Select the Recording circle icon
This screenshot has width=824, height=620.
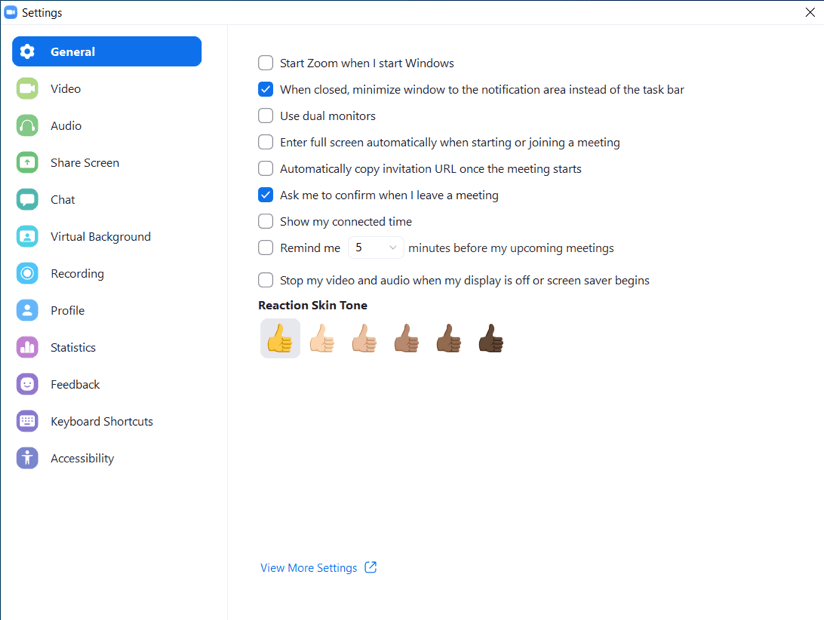click(27, 273)
